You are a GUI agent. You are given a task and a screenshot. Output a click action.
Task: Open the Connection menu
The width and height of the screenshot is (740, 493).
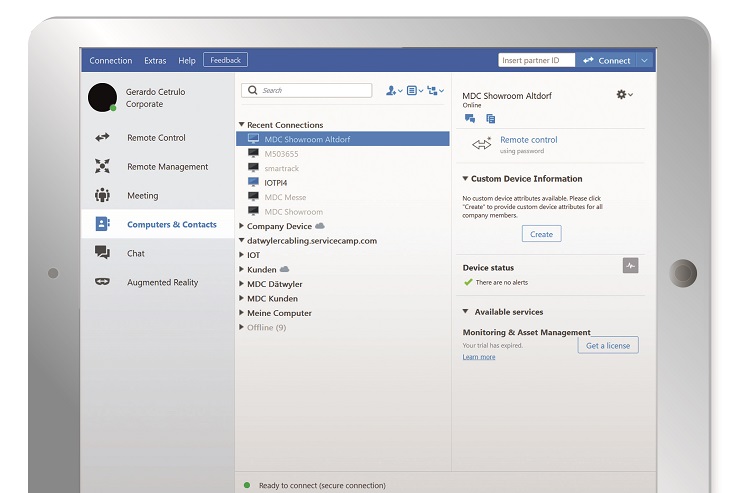click(110, 61)
